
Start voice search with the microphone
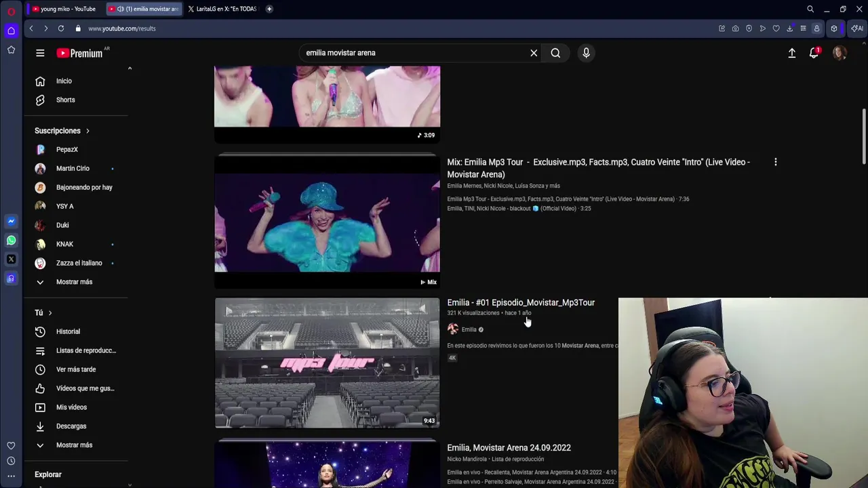pos(586,53)
